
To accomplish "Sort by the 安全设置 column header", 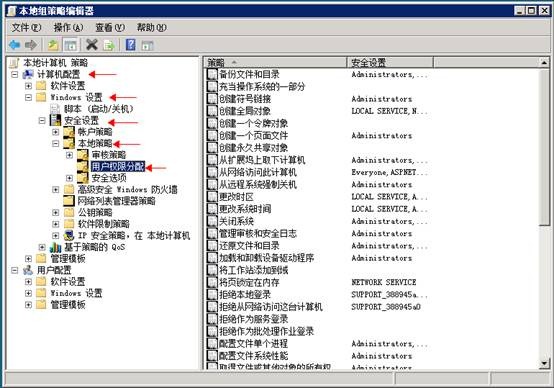I will 390,63.
